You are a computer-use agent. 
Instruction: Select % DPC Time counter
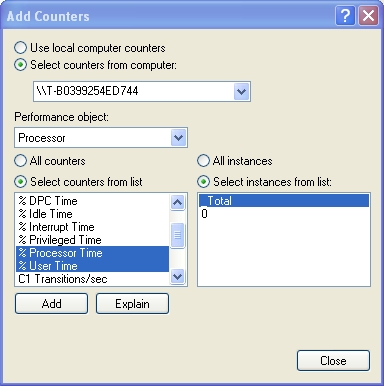(x=92, y=201)
